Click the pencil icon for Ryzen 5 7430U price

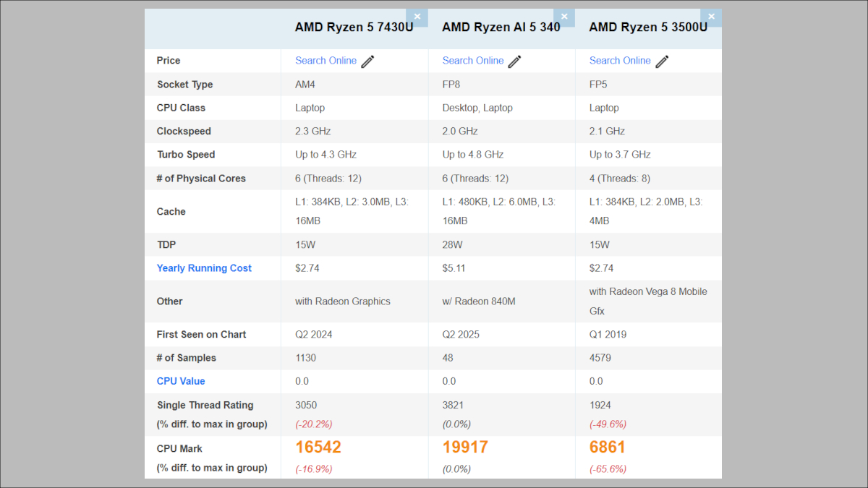coord(367,61)
